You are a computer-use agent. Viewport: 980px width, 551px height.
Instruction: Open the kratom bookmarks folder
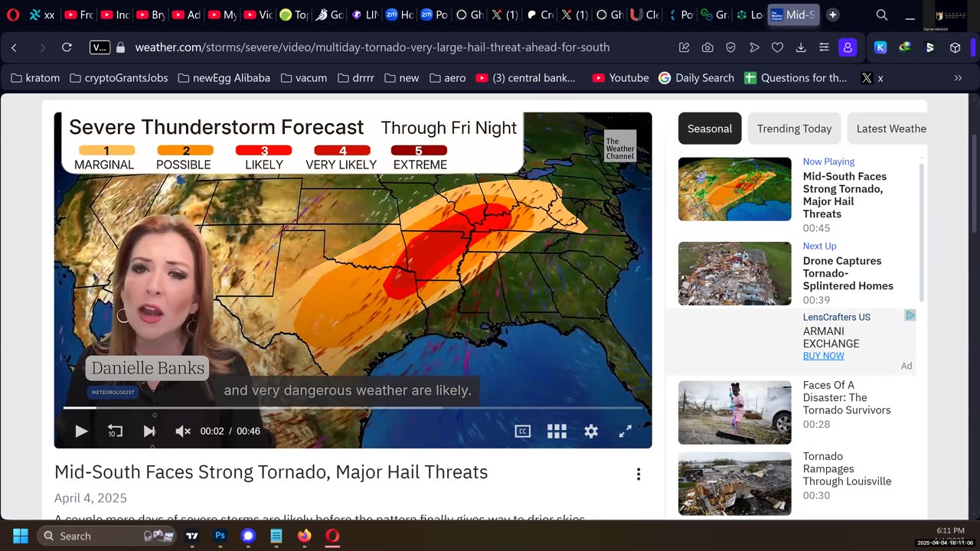[x=35, y=78]
